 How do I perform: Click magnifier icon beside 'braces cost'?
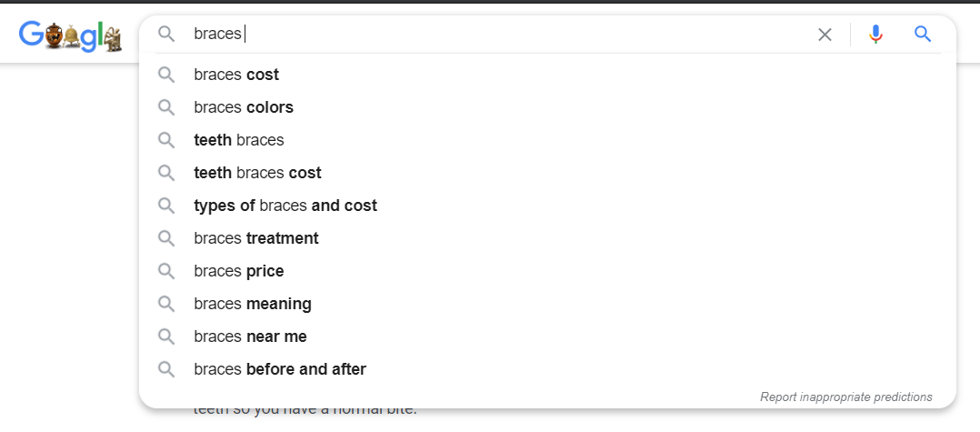166,75
